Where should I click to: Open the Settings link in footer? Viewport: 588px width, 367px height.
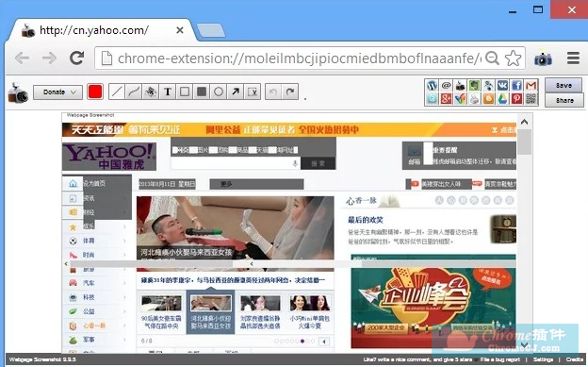[x=543, y=359]
